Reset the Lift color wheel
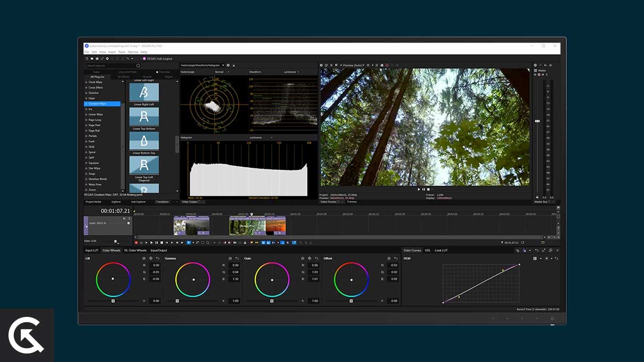This screenshot has width=644, height=362. click(x=158, y=258)
